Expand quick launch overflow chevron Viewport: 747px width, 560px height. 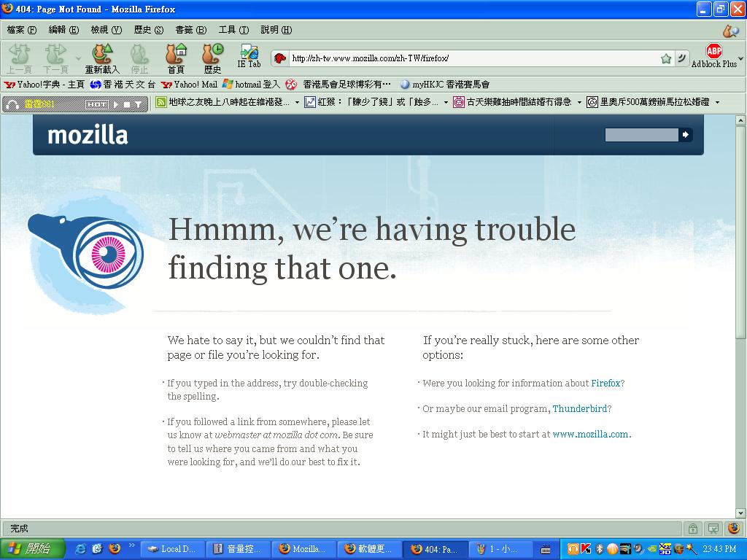tap(131, 545)
